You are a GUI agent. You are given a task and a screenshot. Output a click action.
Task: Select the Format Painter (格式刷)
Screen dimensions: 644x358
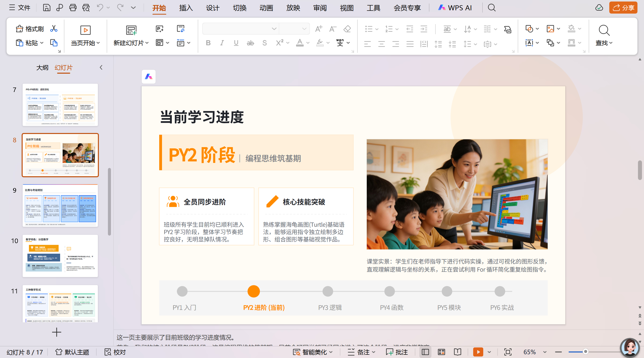point(30,29)
